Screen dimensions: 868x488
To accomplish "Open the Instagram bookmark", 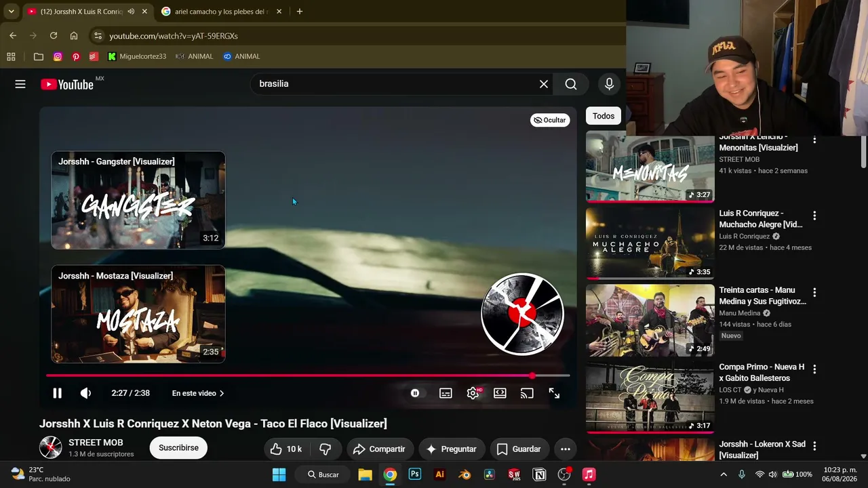I will pos(58,56).
